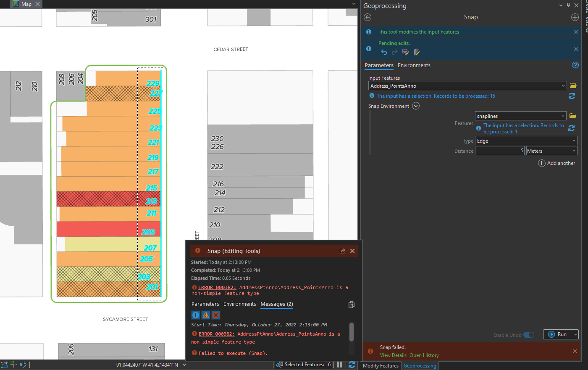This screenshot has width=588, height=370.
Task: Refresh the Address_PointsAnno selection records
Action: 572,96
